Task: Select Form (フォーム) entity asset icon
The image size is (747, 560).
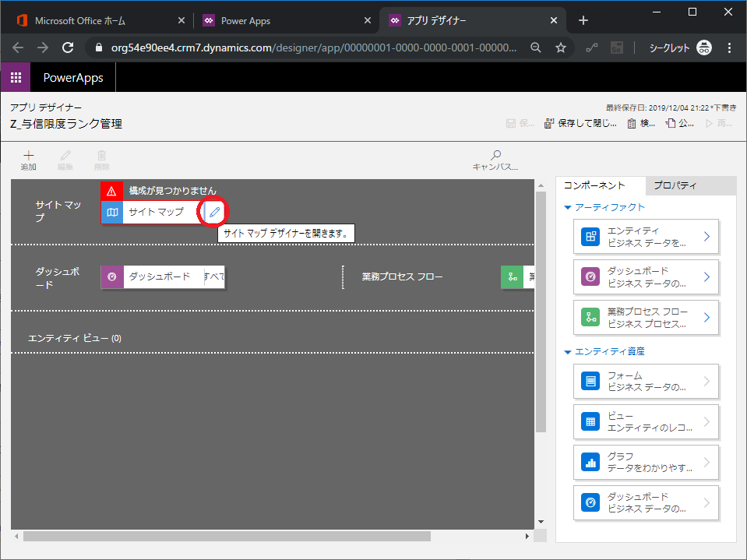Action: pyautogui.click(x=590, y=381)
